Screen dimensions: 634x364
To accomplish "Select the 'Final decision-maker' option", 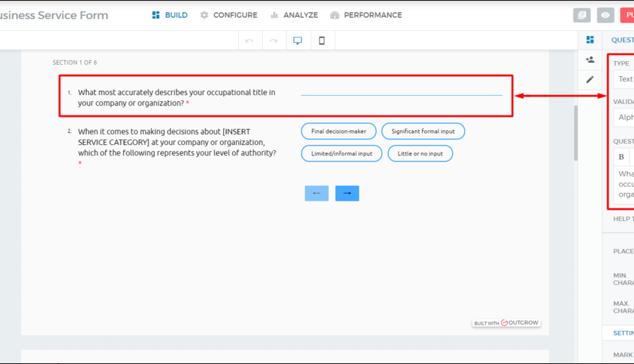I will (338, 132).
